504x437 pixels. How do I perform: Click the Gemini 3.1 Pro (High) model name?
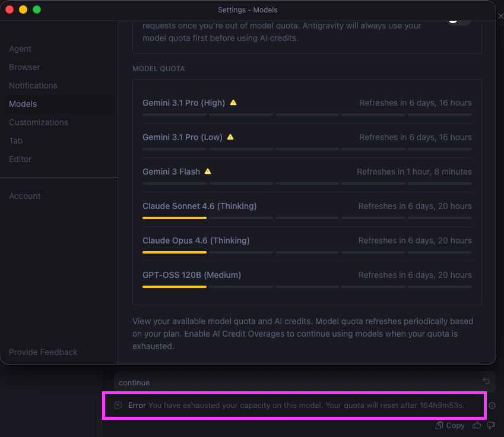(x=183, y=103)
